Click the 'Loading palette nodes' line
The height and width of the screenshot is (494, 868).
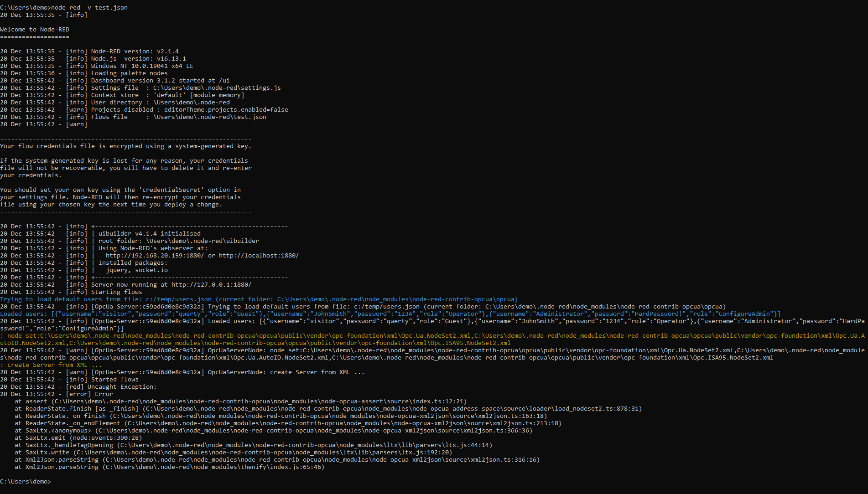click(84, 73)
